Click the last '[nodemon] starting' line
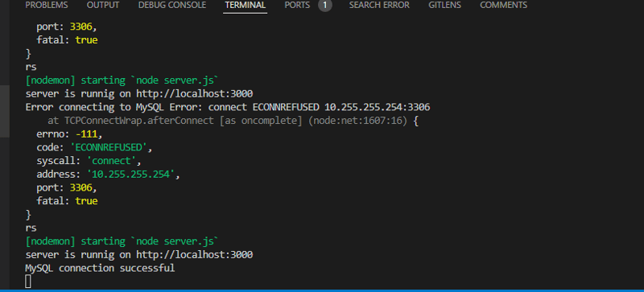The image size is (644, 292). [x=122, y=241]
